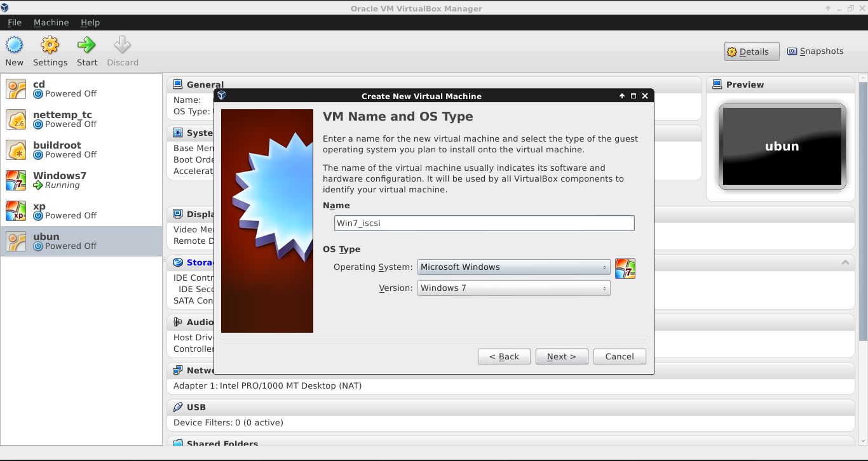
Task: Switch to the Details view
Action: 752,51
